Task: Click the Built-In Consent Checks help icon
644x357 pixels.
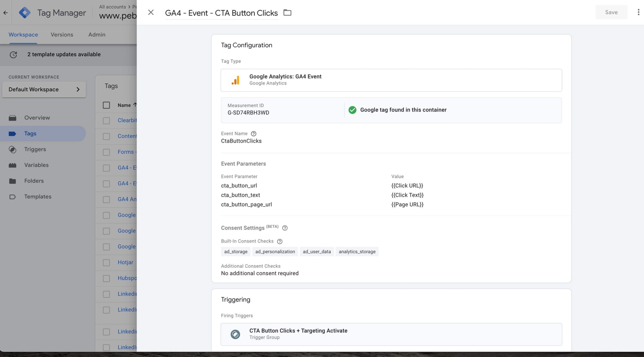Action: (x=280, y=242)
